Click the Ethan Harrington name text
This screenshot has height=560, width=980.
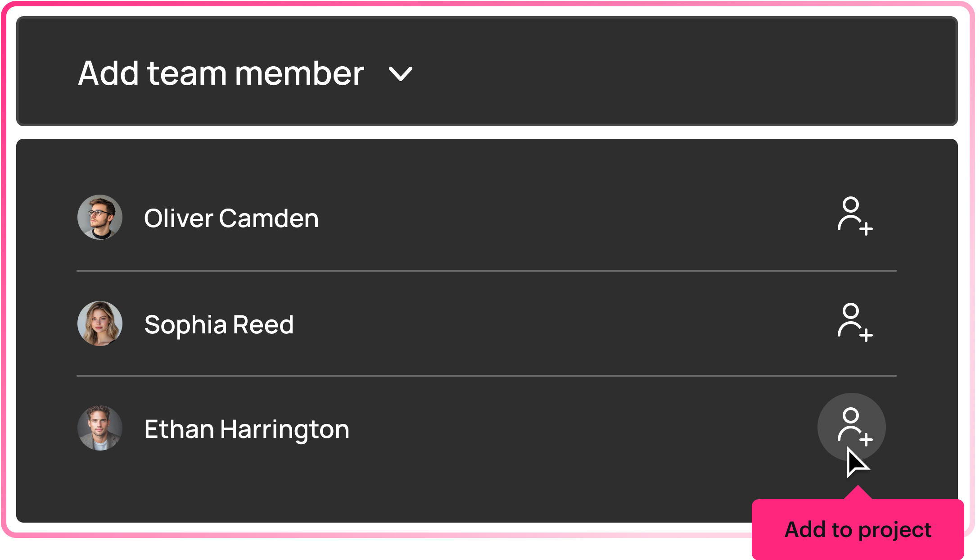247,429
